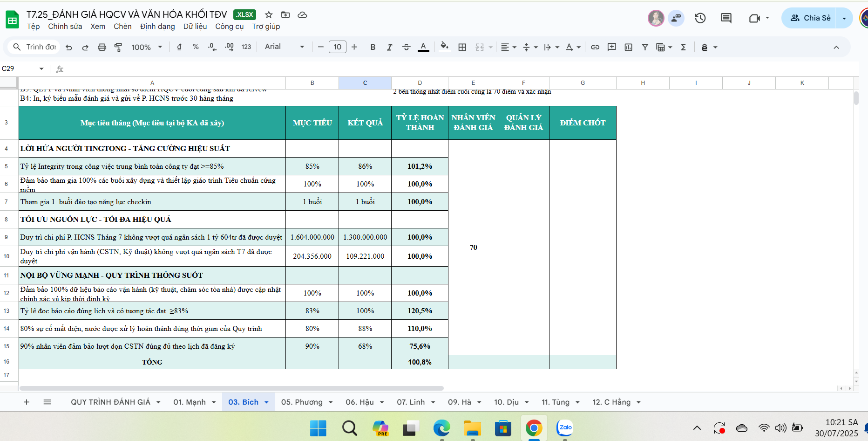Toggle italic text formatting
Screen dimensions: 868x441
coord(389,47)
